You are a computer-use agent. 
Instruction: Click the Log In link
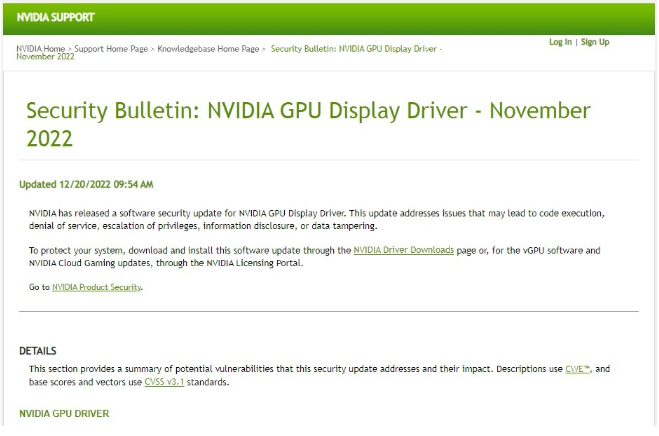560,42
